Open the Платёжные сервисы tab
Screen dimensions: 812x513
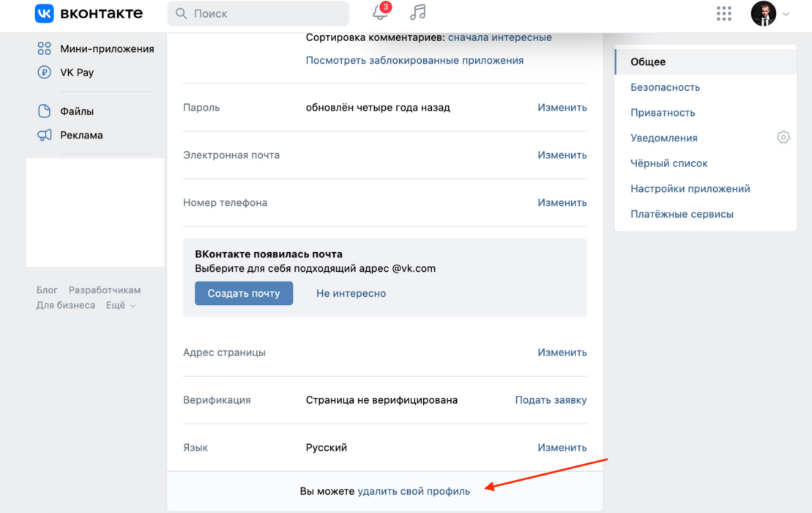(x=682, y=214)
